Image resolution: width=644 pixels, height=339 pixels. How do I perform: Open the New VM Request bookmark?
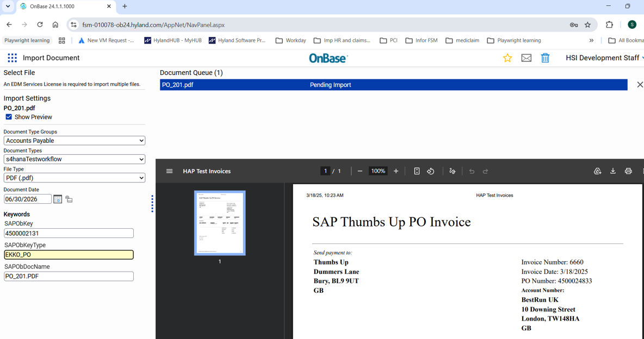[x=106, y=40]
